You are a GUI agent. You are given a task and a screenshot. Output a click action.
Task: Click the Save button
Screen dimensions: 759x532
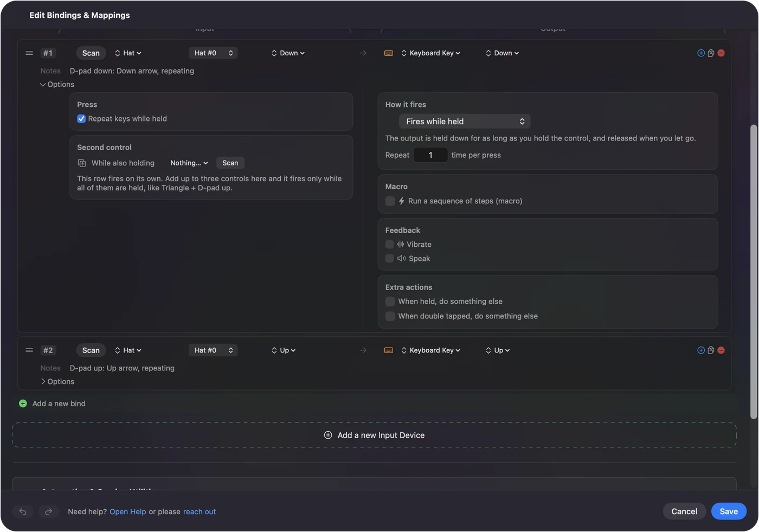729,511
